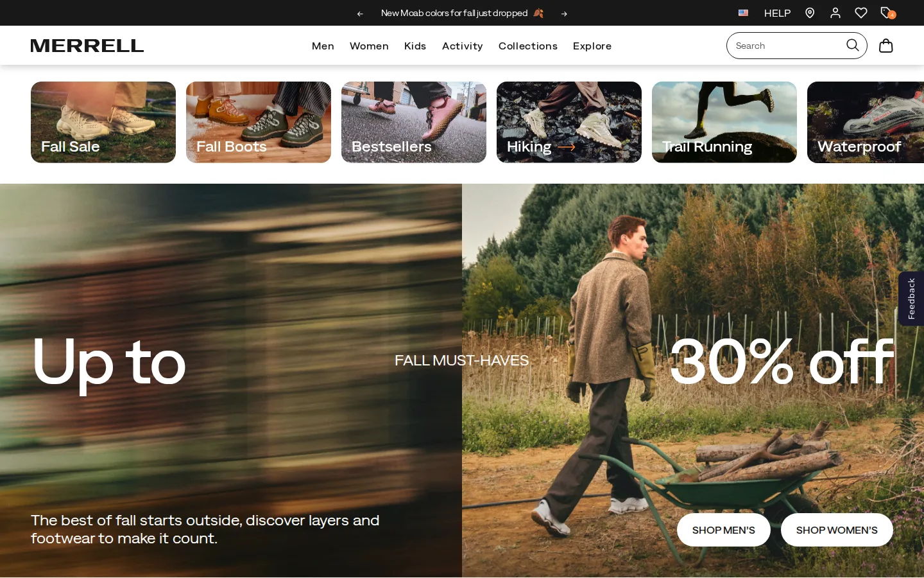
Task: Open the Collections menu
Action: coord(528,46)
